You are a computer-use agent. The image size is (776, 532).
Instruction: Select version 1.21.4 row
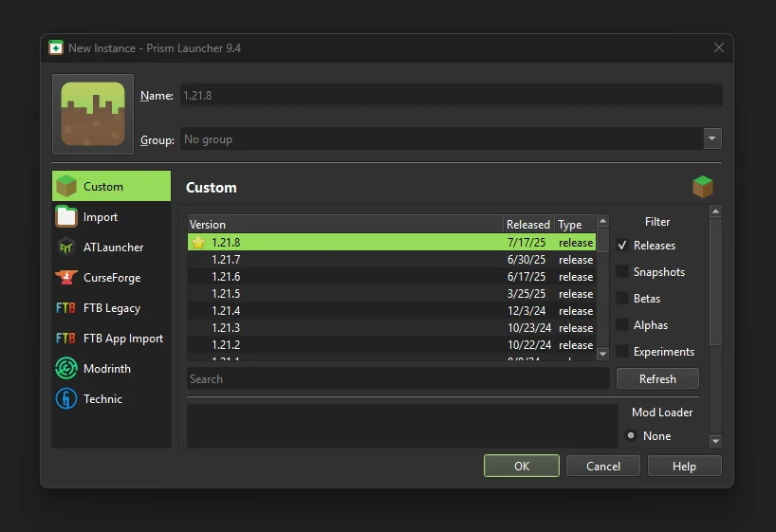coord(392,311)
